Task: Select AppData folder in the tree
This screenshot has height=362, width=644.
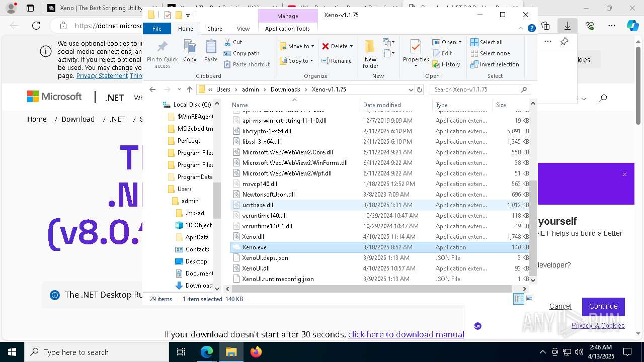Action: coord(197,237)
